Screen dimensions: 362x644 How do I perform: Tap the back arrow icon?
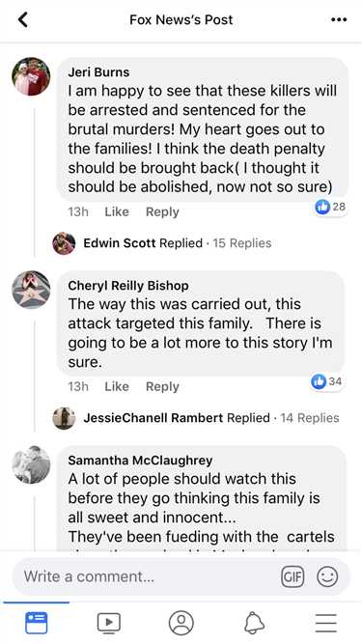click(x=23, y=19)
